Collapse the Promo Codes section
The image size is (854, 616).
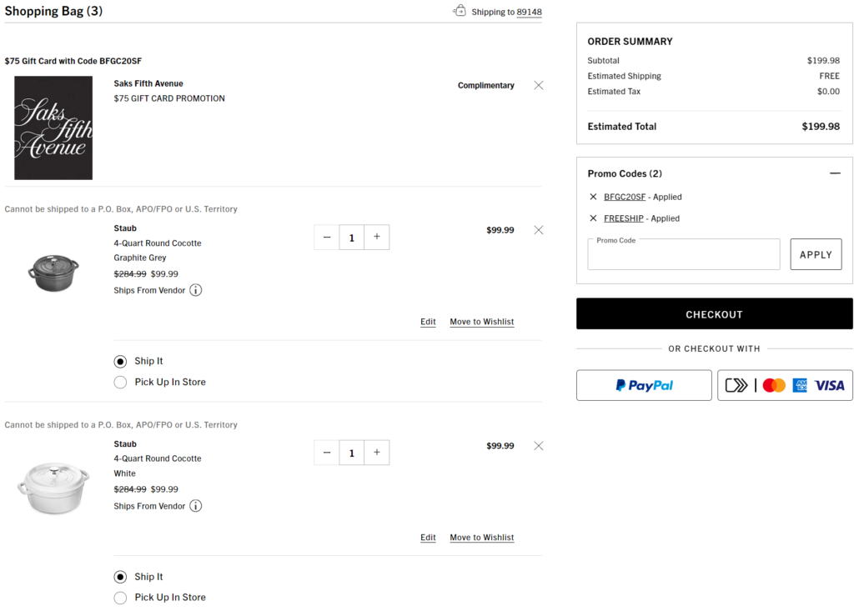point(835,173)
